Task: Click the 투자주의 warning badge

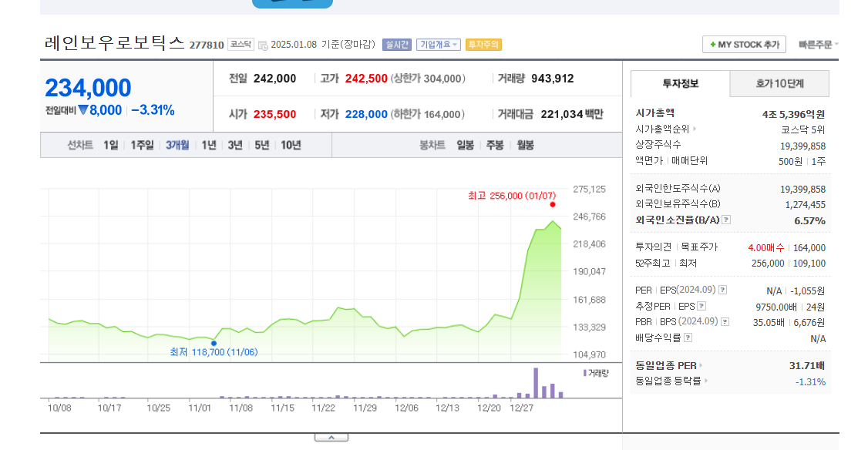Action: (483, 44)
